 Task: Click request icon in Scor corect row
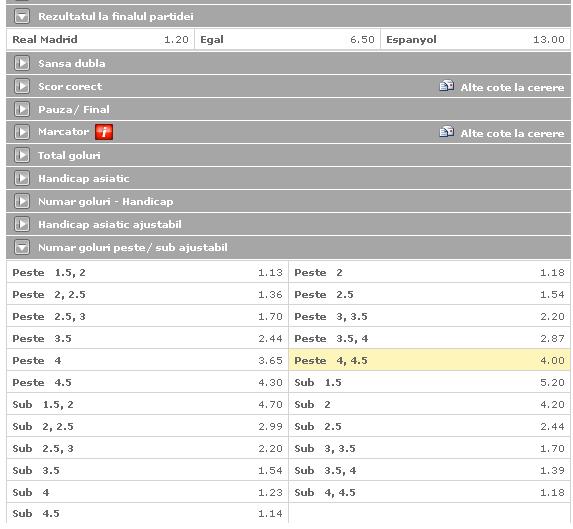coord(446,86)
